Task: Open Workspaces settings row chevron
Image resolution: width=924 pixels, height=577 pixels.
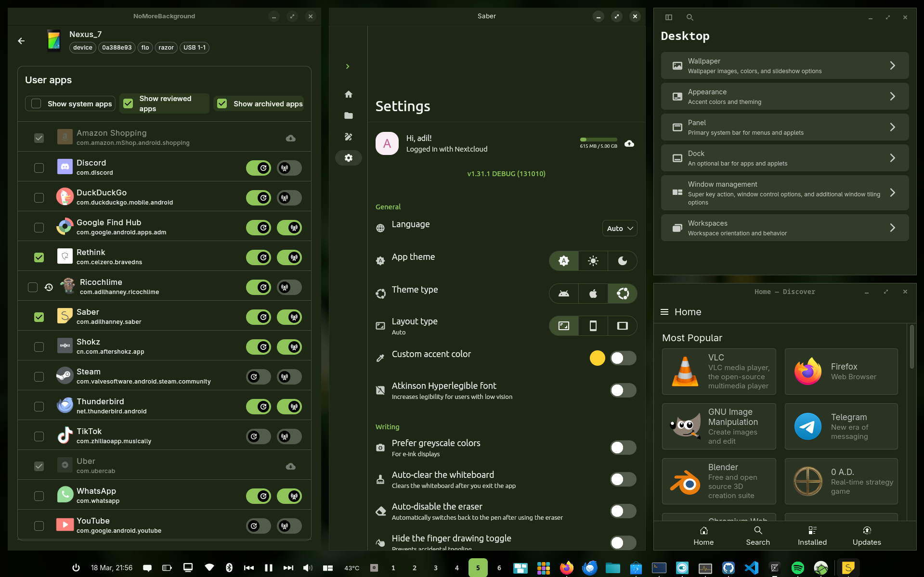Action: click(892, 228)
